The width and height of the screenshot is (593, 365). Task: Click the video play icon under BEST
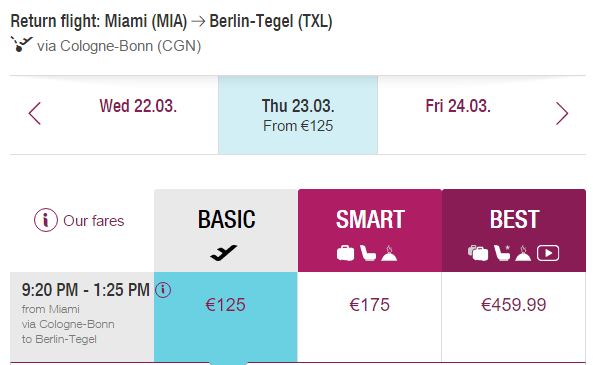[548, 253]
